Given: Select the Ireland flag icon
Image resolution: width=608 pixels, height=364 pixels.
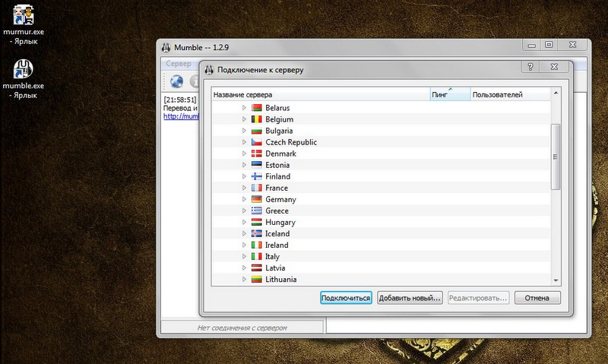Looking at the screenshot, I should pos(256,245).
